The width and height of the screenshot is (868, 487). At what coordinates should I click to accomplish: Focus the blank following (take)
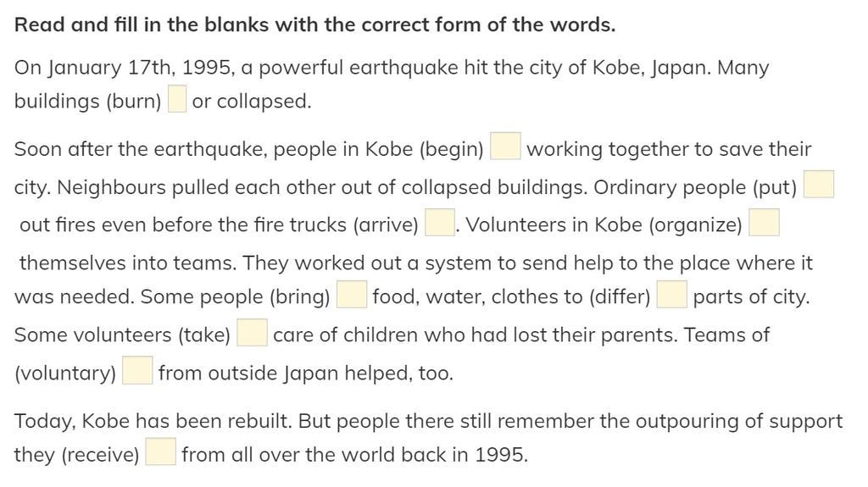coord(253,333)
